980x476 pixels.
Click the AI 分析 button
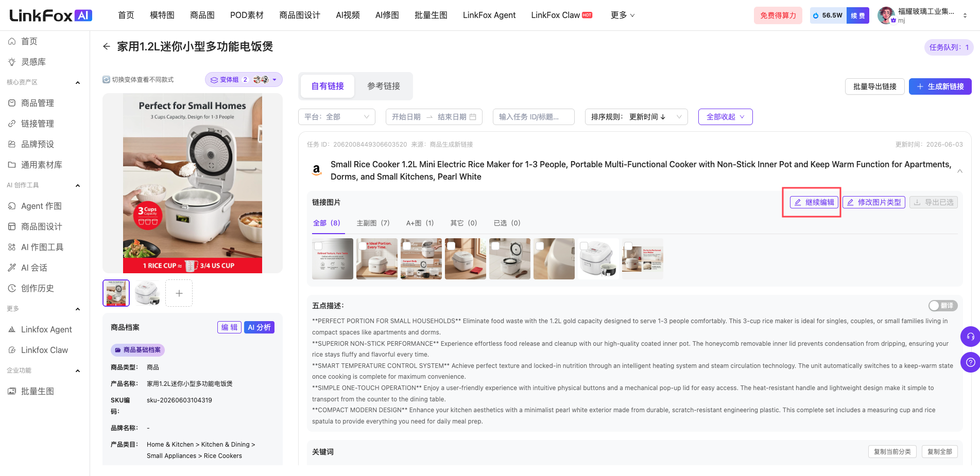(259, 327)
